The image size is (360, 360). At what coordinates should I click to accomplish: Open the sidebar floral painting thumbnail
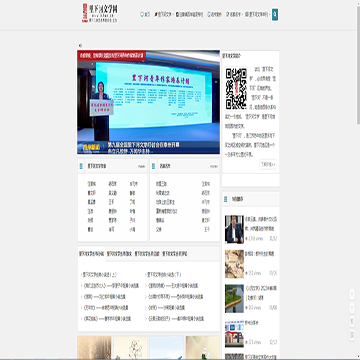click(x=234, y=264)
